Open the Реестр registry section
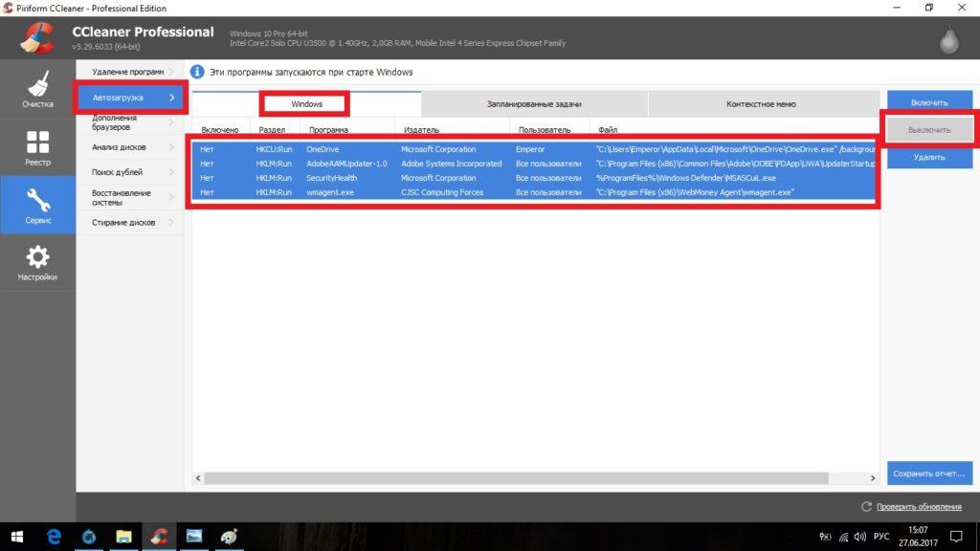The width and height of the screenshot is (980, 551). (37, 147)
